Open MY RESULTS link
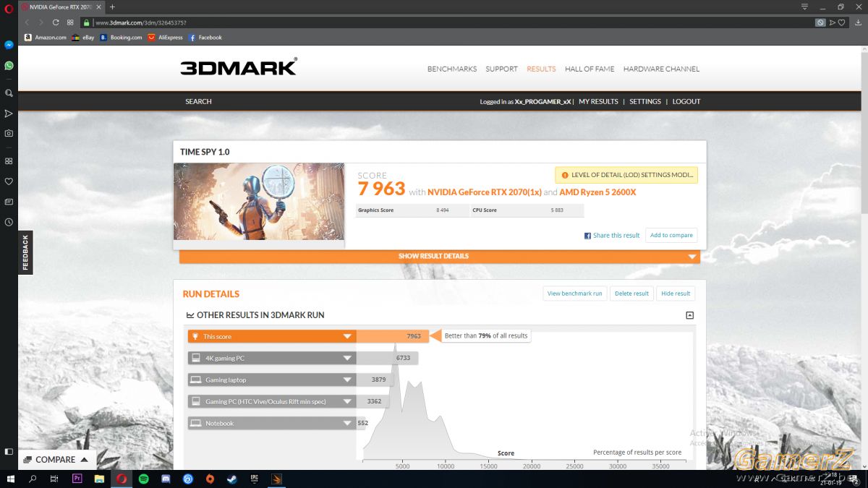 (x=598, y=102)
